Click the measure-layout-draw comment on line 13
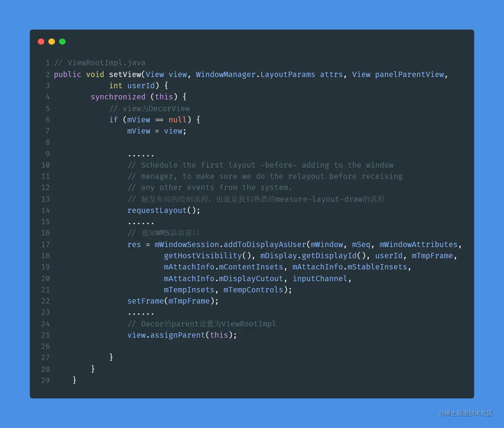Image resolution: width=504 pixels, height=428 pixels. click(x=256, y=199)
